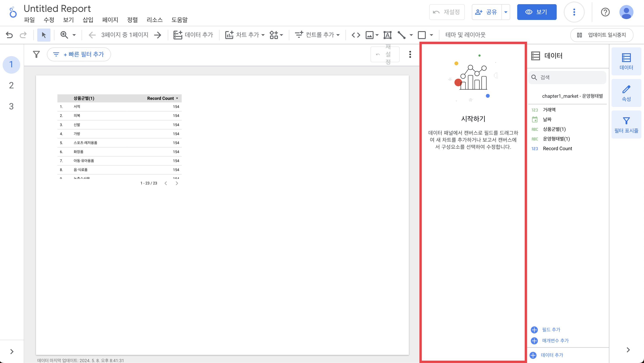Open the 삽입 menu
The height and width of the screenshot is (363, 644).
pyautogui.click(x=88, y=20)
